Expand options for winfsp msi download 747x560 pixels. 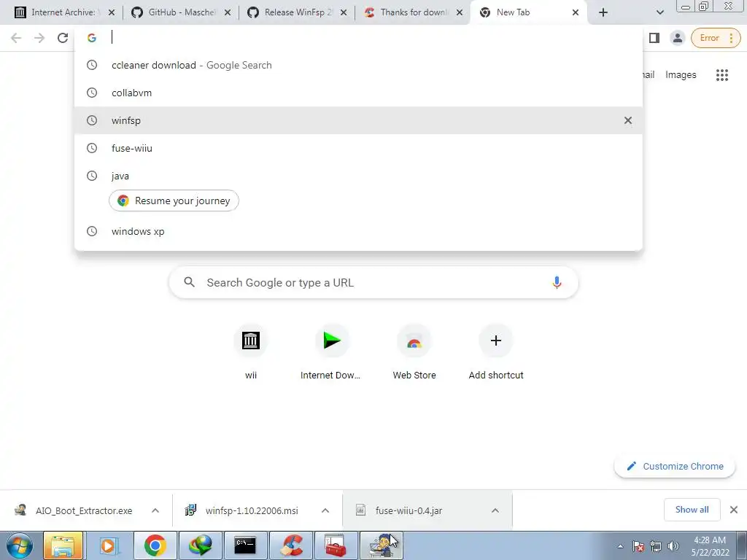[x=325, y=510]
